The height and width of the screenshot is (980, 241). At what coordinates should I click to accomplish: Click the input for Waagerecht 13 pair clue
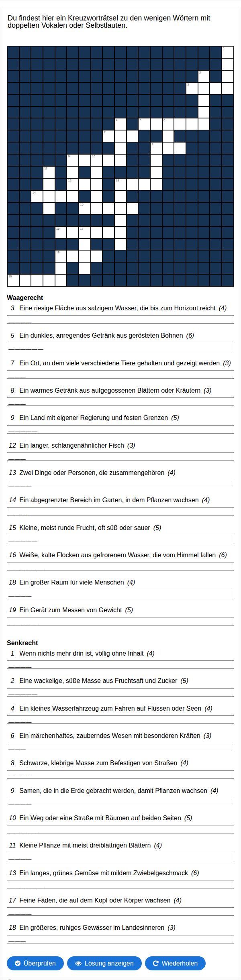[120, 484]
